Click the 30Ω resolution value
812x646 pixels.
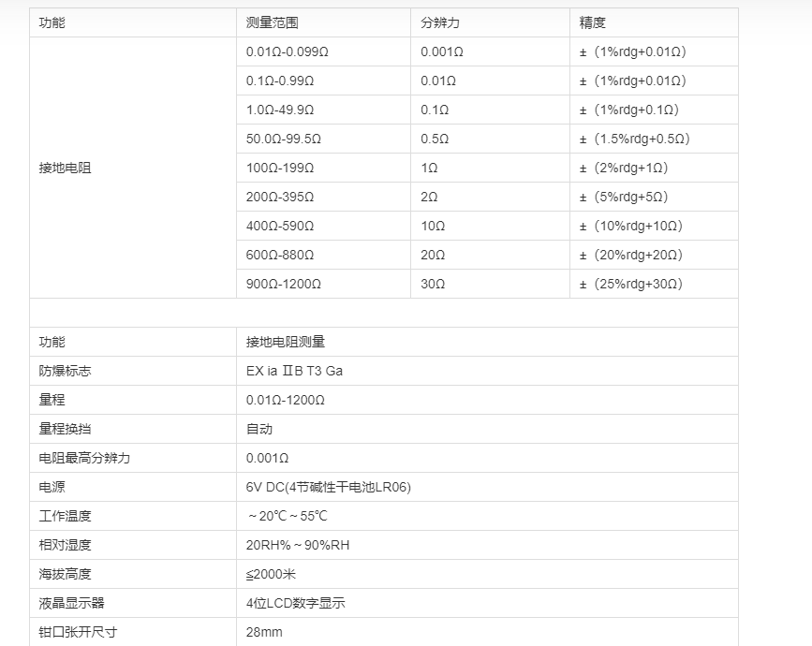point(433,285)
